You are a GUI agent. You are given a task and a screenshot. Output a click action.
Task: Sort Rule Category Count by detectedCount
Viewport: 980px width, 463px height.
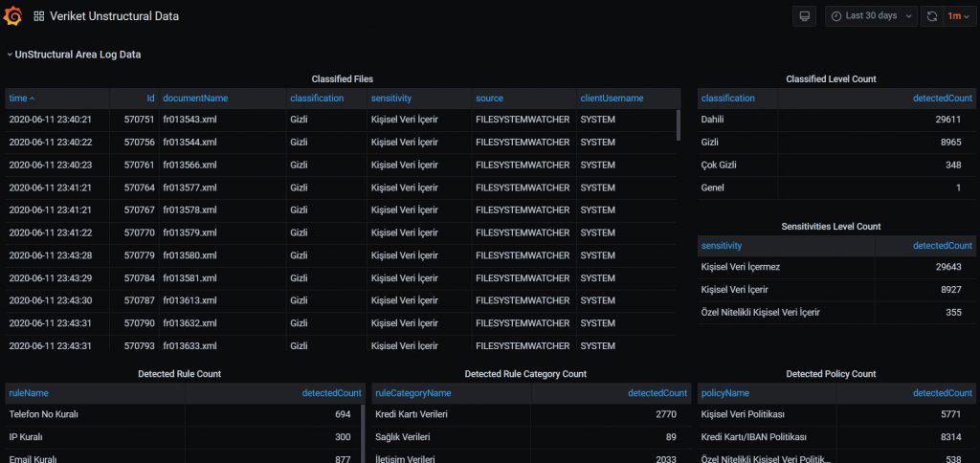click(x=657, y=393)
